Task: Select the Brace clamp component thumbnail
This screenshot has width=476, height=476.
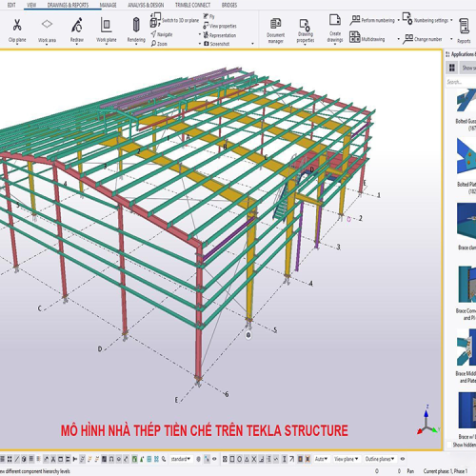Action: pos(466,221)
